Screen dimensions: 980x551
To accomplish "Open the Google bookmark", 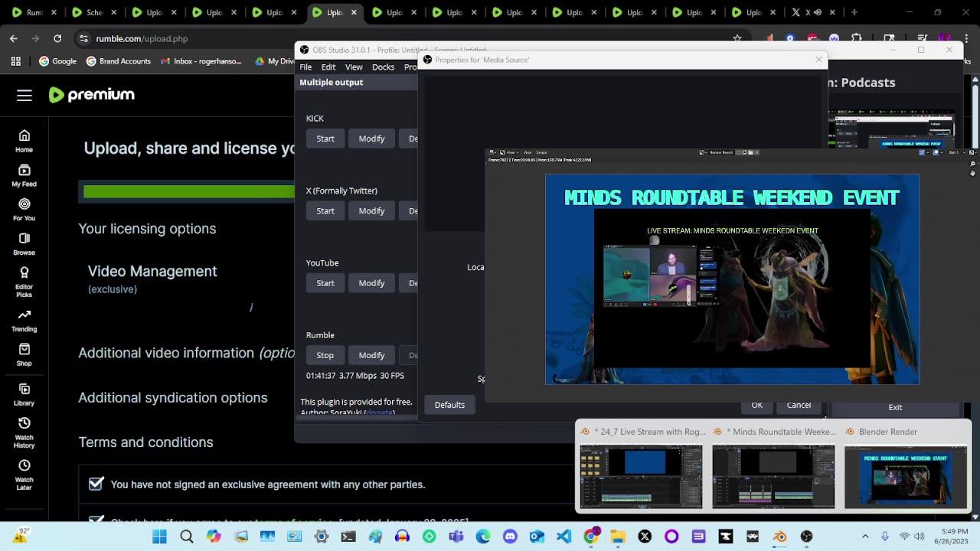I will click(x=57, y=61).
